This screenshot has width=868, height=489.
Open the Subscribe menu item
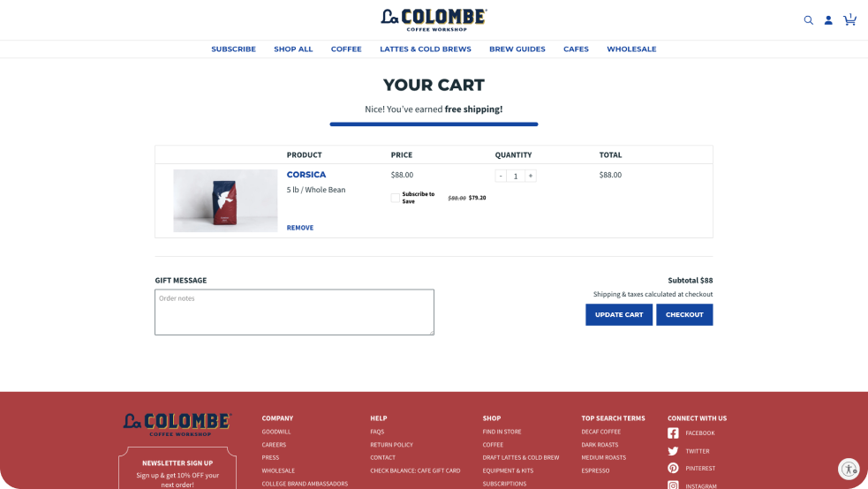(233, 49)
